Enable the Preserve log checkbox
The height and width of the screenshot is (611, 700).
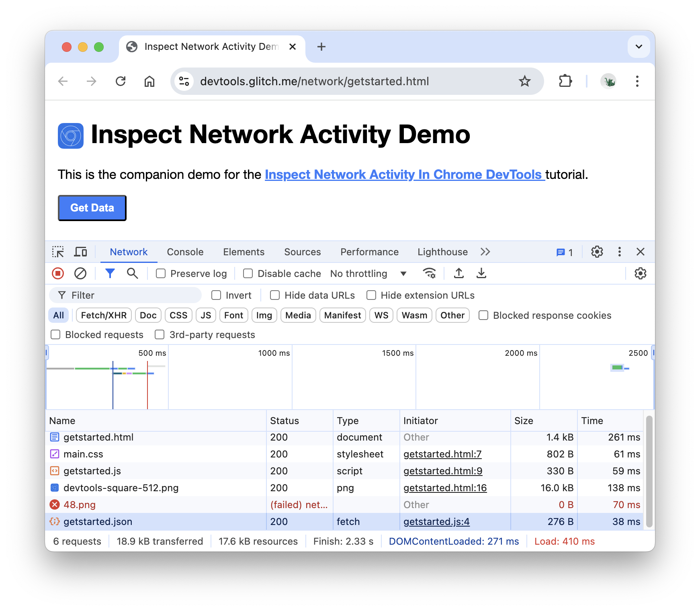point(161,273)
